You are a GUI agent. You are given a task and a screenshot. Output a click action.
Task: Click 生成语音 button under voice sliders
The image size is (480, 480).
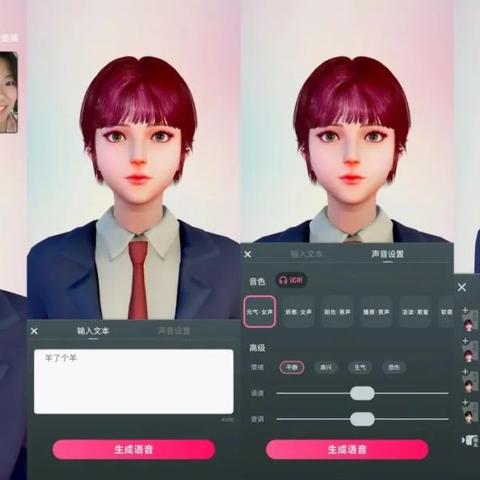tap(347, 450)
